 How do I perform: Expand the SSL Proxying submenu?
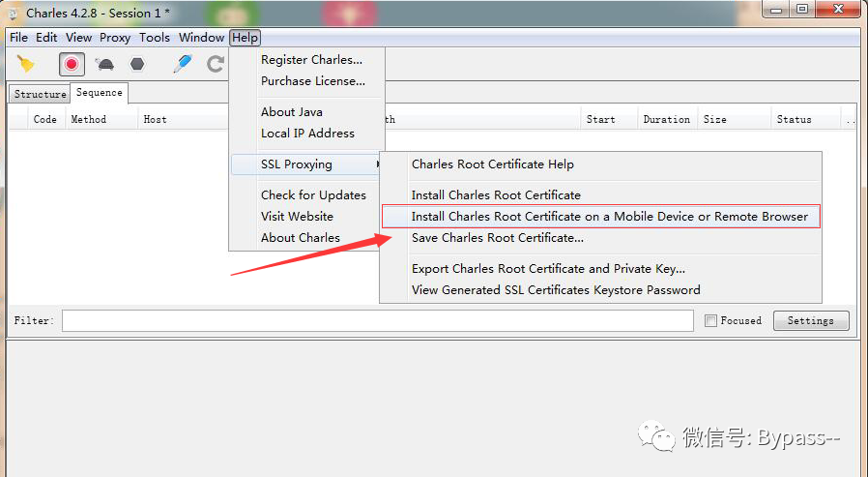(307, 164)
